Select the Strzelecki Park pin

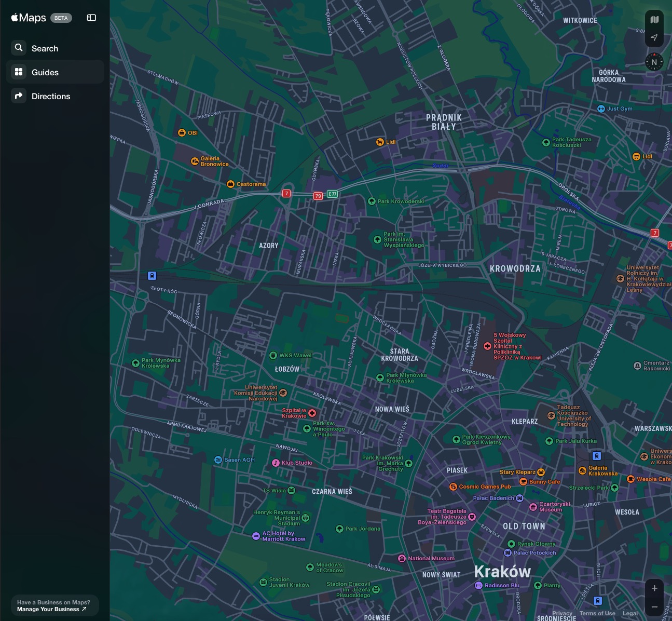point(615,488)
